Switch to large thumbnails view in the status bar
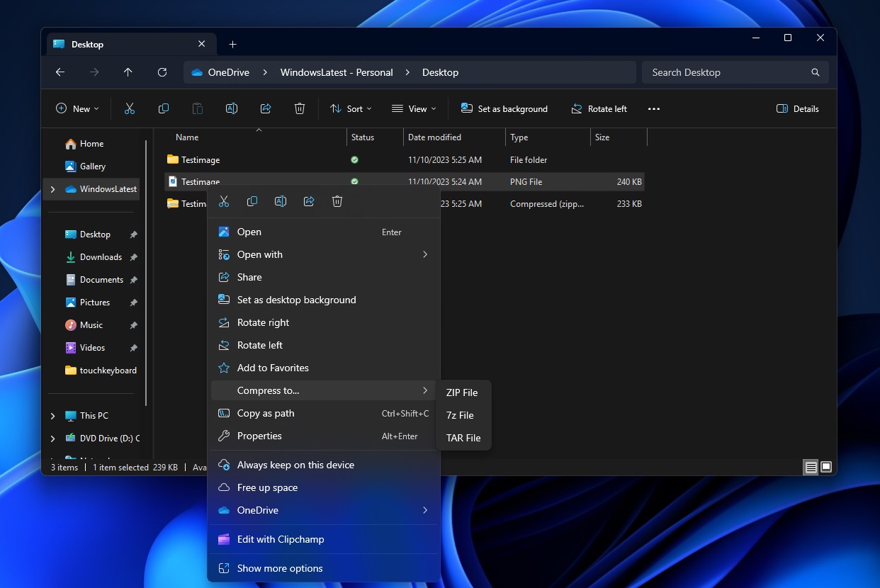The image size is (880, 588). click(x=826, y=468)
